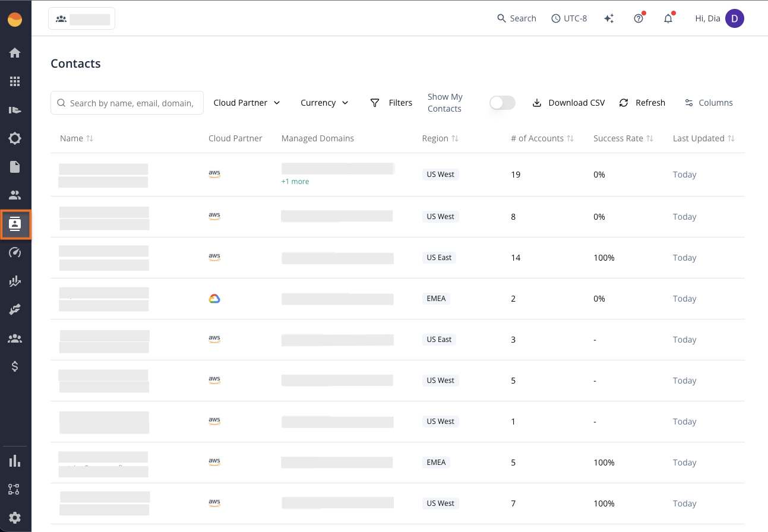Image resolution: width=768 pixels, height=532 pixels.
Task: Open the UTC-8 timezone selector
Action: [569, 18]
